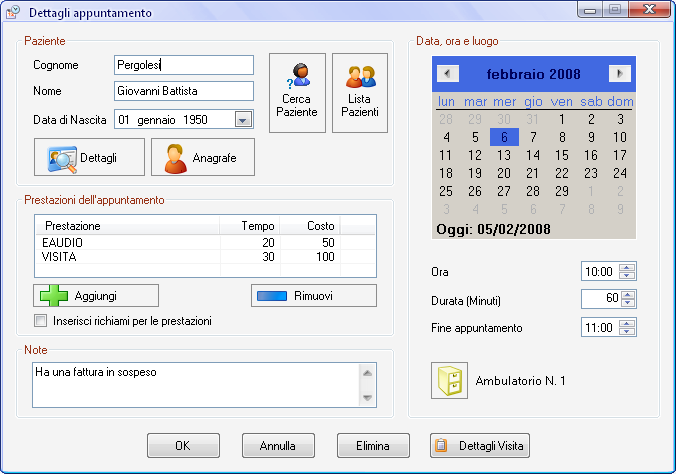This screenshot has height=474, width=676.
Task: Decrease Fine appuntamento time
Action: click(627, 331)
